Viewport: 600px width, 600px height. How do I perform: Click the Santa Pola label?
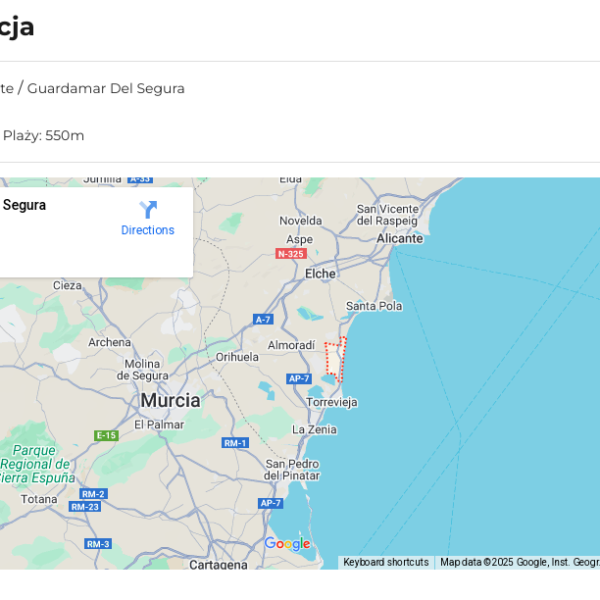point(374,306)
